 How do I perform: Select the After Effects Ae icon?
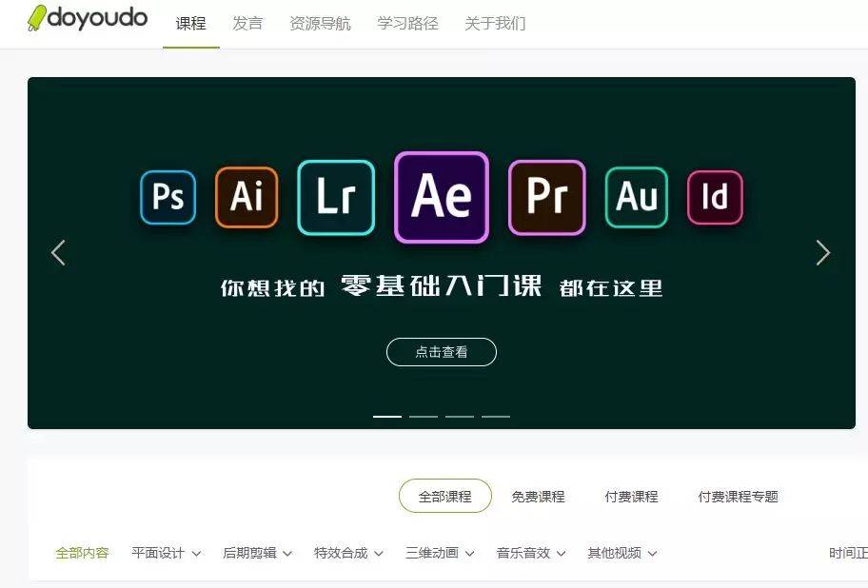click(442, 197)
